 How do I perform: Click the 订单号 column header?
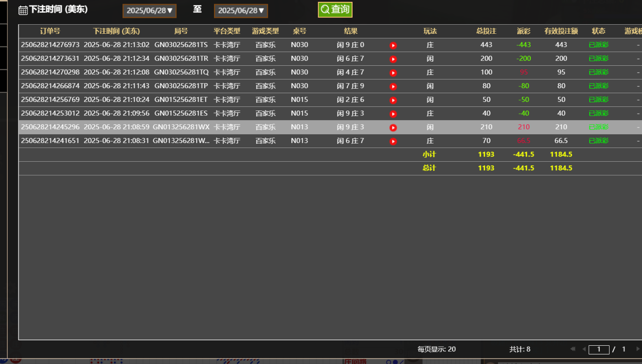point(50,31)
